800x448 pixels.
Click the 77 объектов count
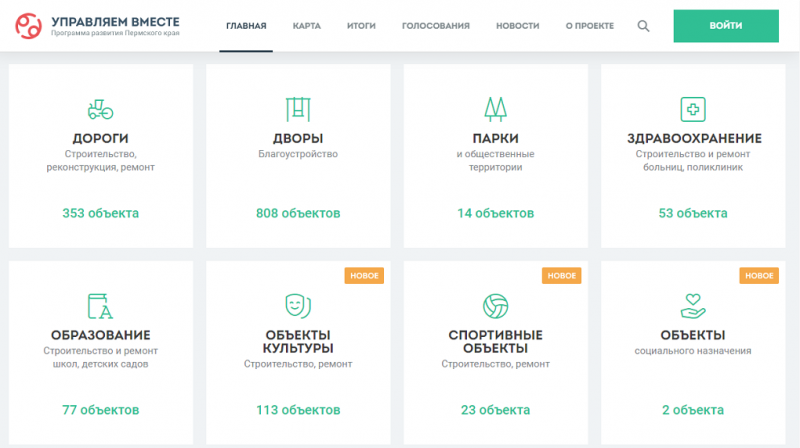[x=101, y=410]
